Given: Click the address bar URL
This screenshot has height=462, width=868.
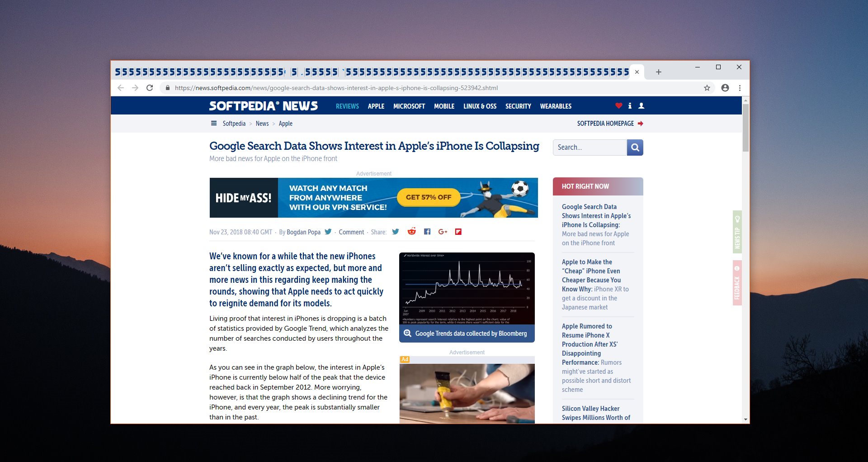Looking at the screenshot, I should tap(336, 88).
